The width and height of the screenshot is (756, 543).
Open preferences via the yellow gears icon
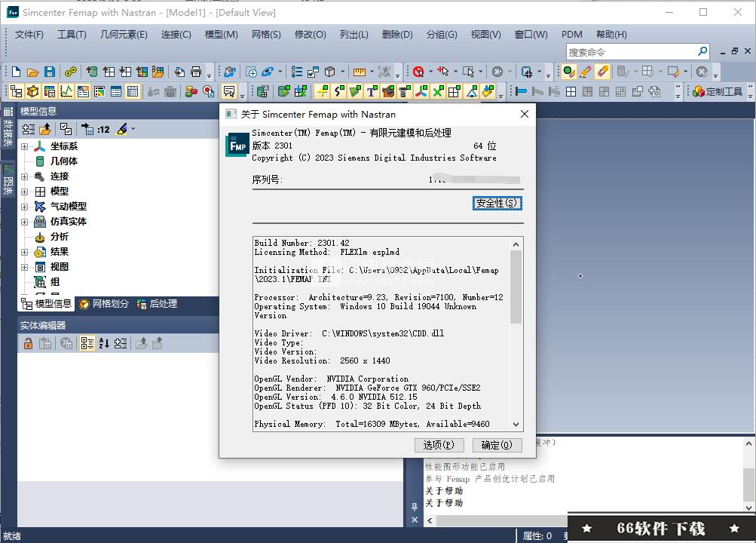(x=71, y=72)
